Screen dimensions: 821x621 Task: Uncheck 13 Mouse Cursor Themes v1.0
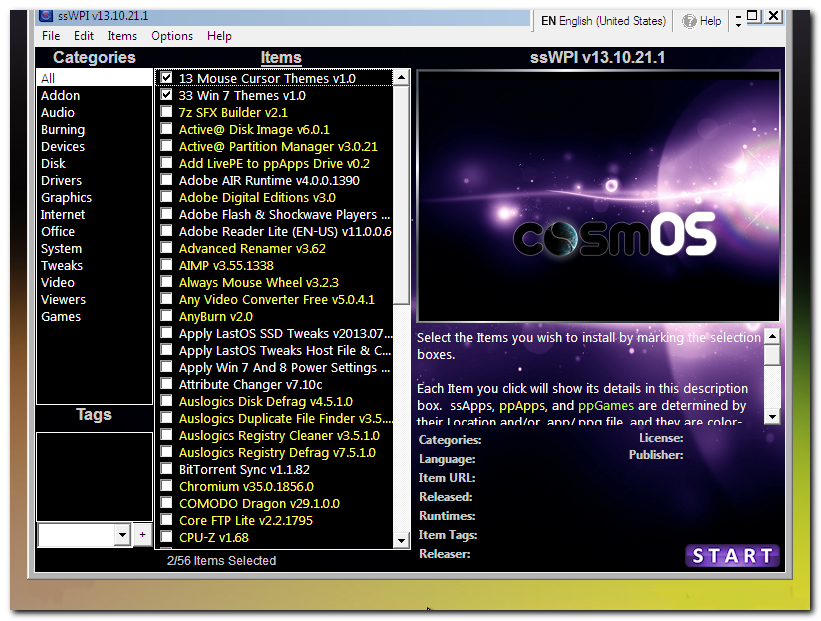tap(166, 77)
